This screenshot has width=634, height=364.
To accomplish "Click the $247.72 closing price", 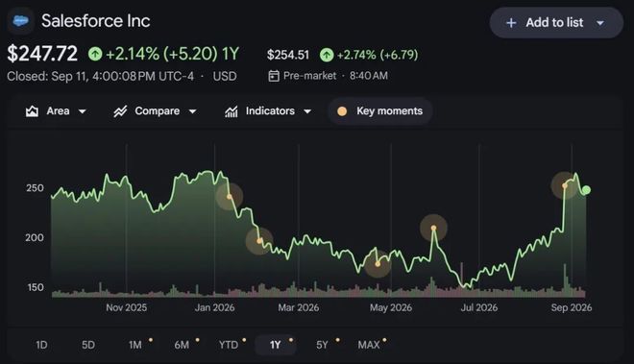I will tap(42, 54).
